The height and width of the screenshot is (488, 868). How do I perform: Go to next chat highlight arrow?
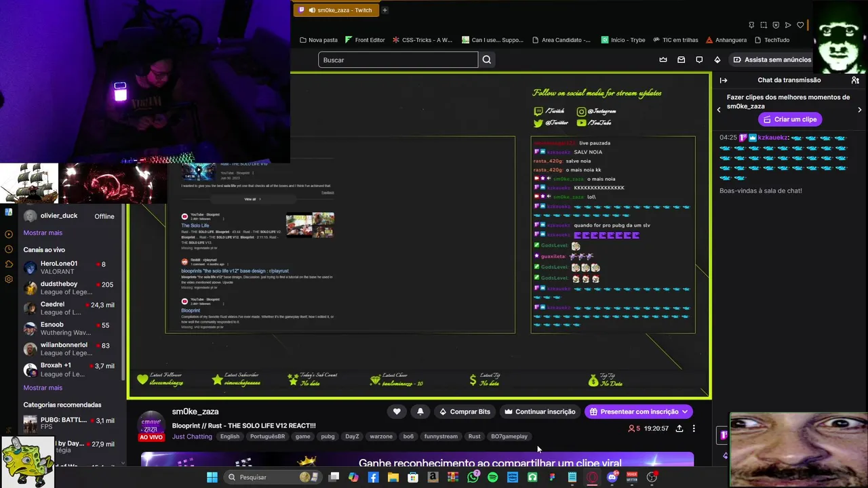click(x=860, y=110)
